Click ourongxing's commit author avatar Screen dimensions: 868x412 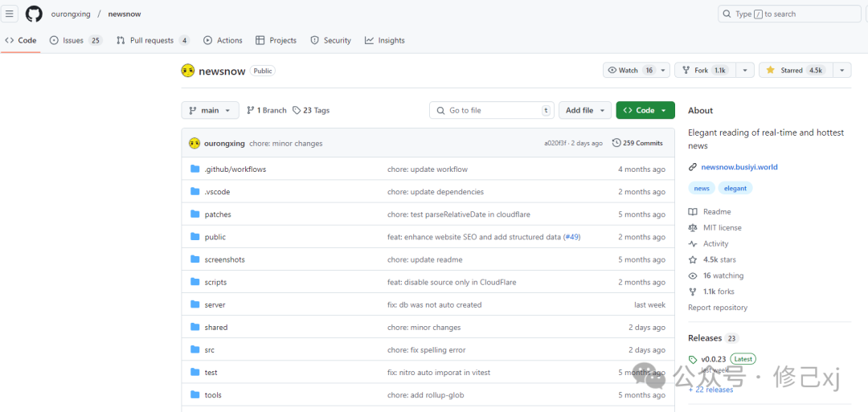click(194, 143)
